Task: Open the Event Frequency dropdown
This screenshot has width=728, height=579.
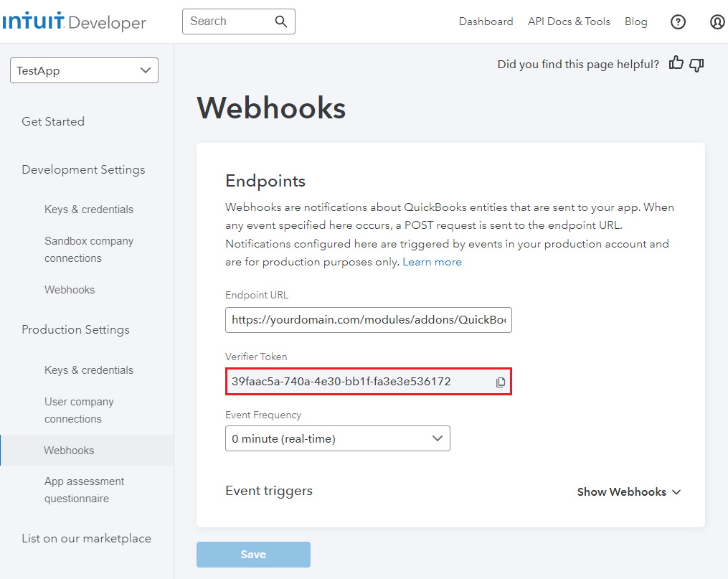Action: click(x=338, y=438)
